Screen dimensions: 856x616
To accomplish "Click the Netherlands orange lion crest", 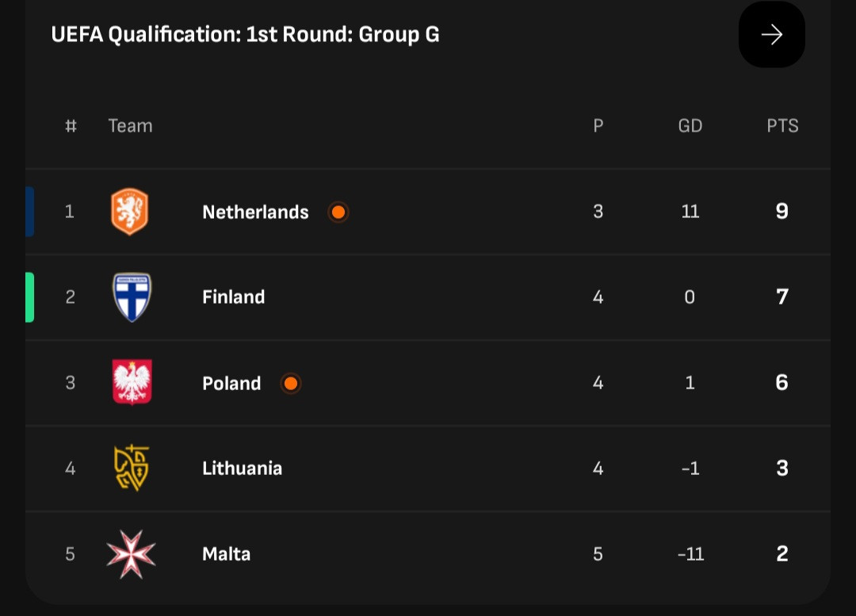I will (130, 212).
